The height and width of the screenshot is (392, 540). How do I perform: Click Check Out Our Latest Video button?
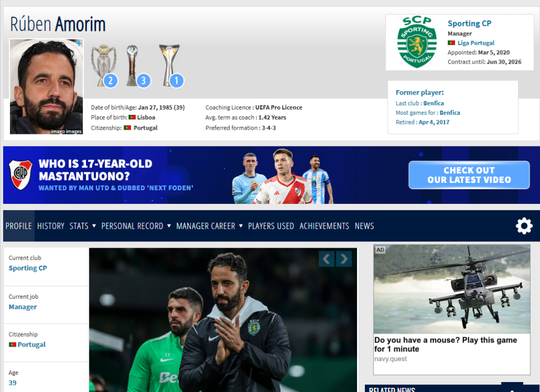(469, 175)
